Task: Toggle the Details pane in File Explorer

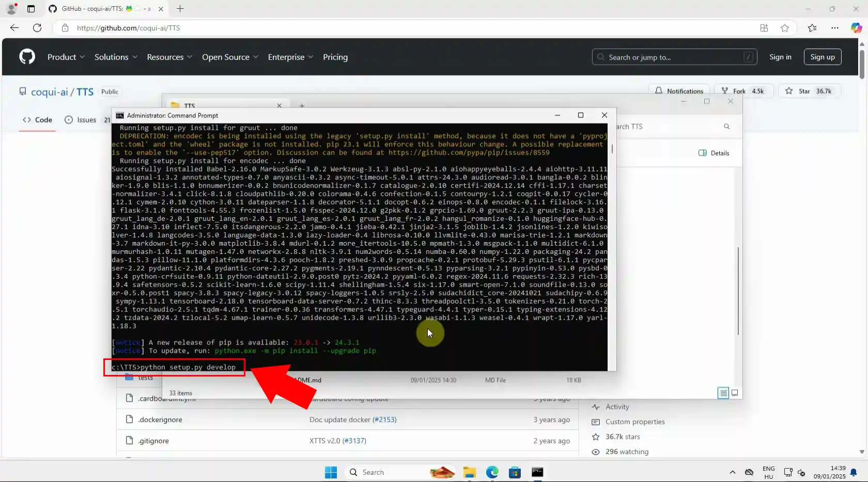Action: (x=714, y=153)
